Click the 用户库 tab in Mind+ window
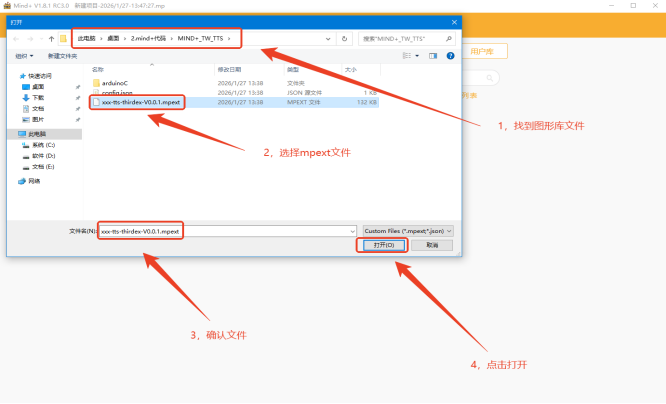 [x=483, y=51]
